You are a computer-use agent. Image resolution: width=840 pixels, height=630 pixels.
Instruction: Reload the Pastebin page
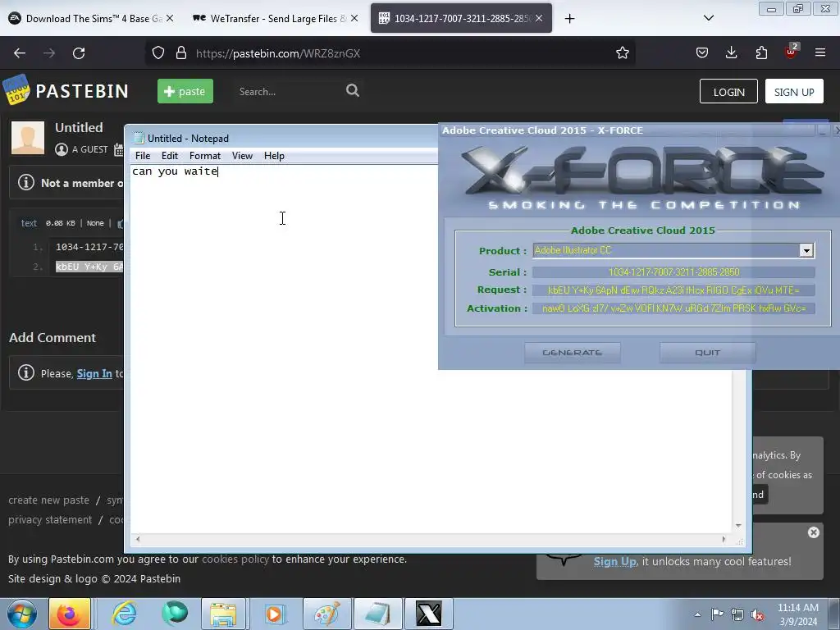click(x=79, y=53)
